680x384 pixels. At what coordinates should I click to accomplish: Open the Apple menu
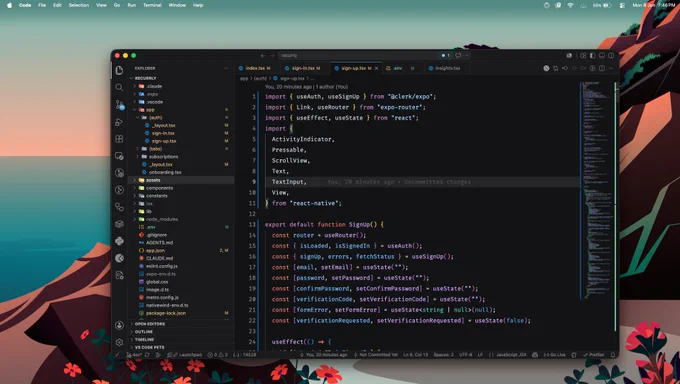[x=10, y=5]
